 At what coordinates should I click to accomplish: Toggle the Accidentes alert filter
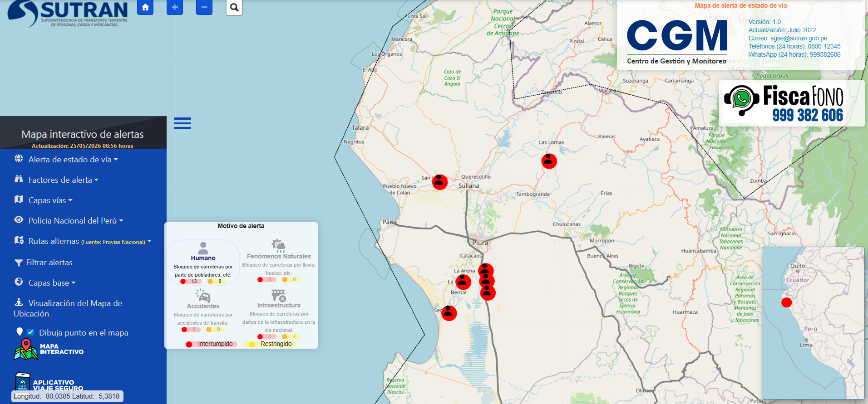point(203,310)
